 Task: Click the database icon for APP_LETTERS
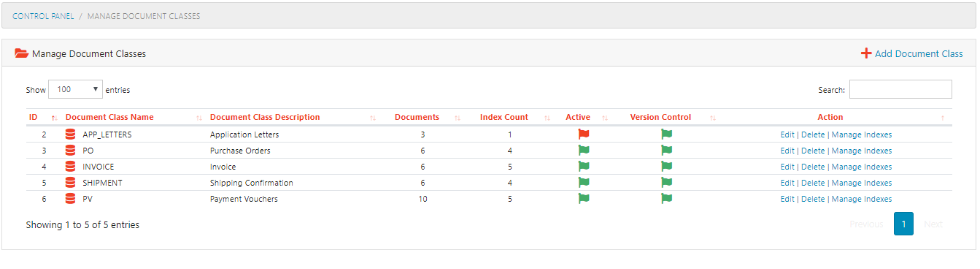click(x=71, y=134)
